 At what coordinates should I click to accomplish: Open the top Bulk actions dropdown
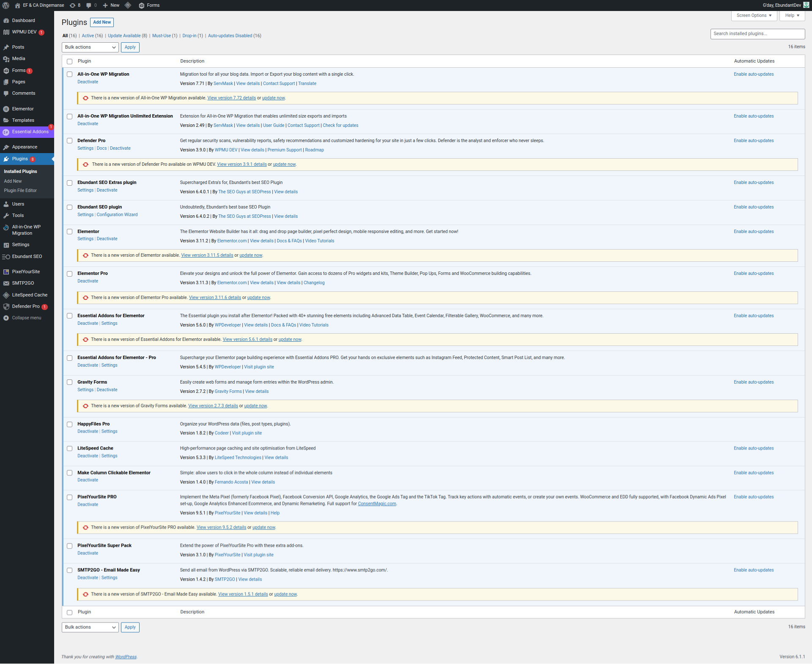[x=90, y=47]
